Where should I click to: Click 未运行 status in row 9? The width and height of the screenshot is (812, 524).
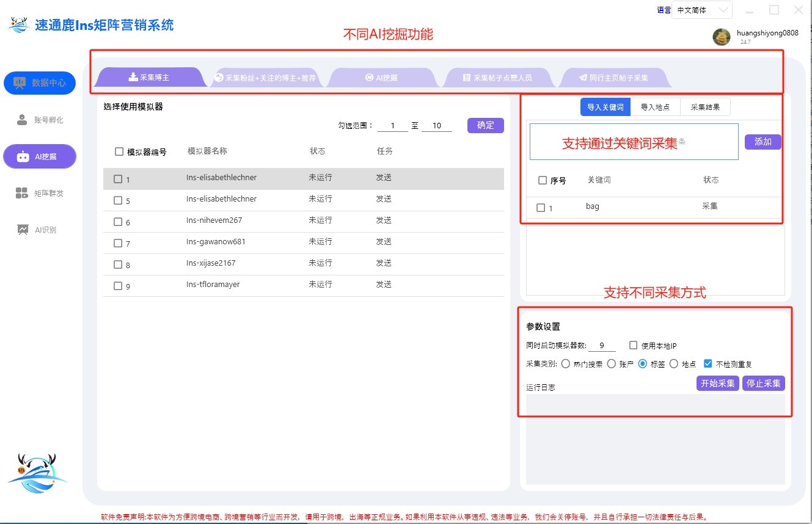[x=320, y=285]
